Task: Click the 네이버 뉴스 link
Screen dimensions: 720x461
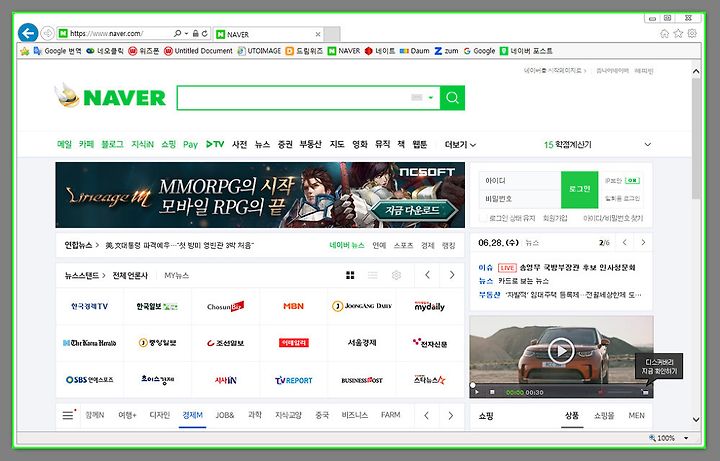Action: coord(347,246)
